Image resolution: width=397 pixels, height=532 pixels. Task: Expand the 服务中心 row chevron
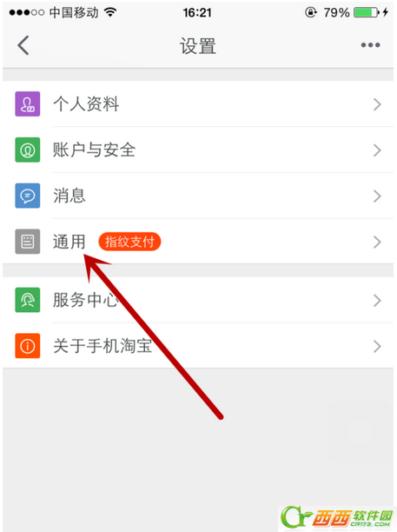[377, 300]
